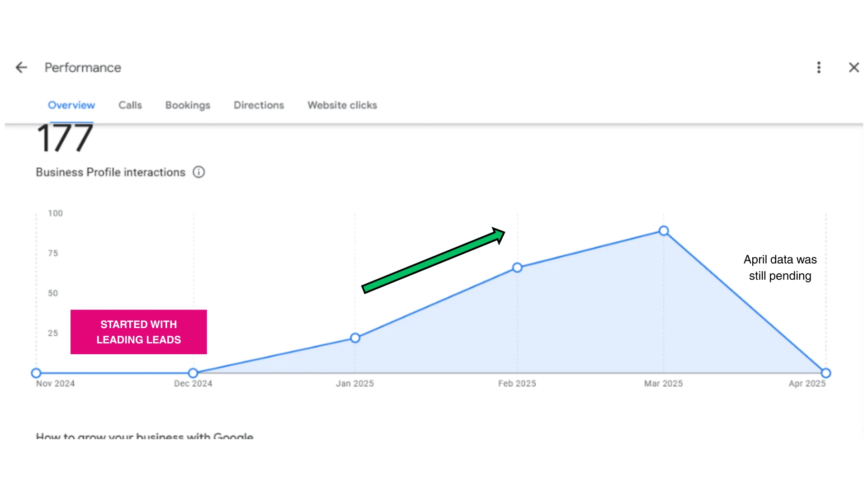Click the 177 interactions total number
868x488 pixels.
[x=65, y=139]
